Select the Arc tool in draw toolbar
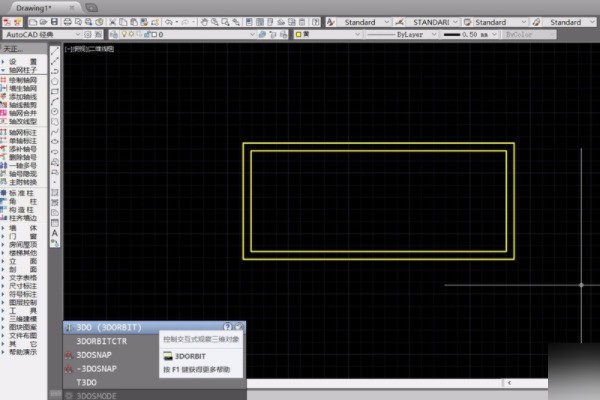The width and height of the screenshot is (600, 400). [55, 101]
